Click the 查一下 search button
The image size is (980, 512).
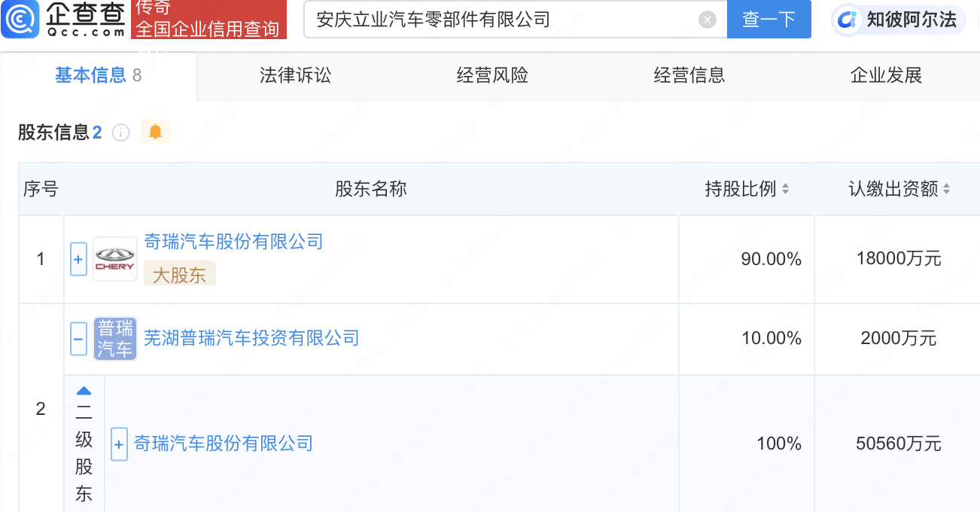768,20
